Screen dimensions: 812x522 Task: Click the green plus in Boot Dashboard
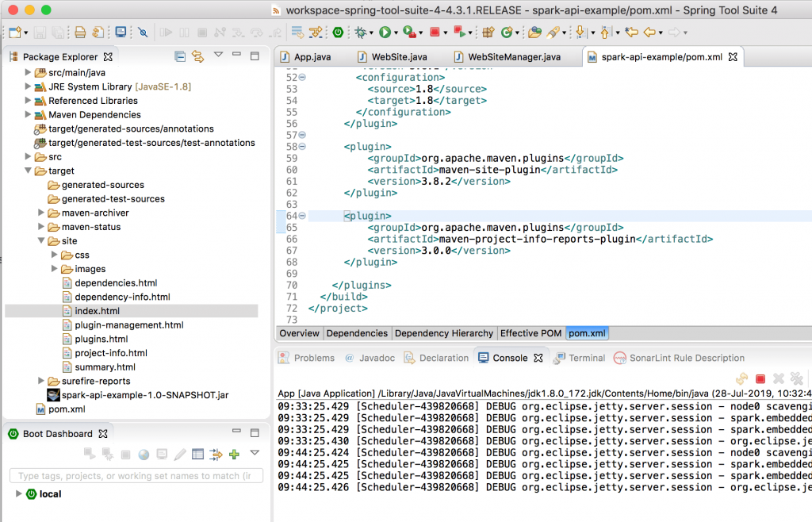234,455
